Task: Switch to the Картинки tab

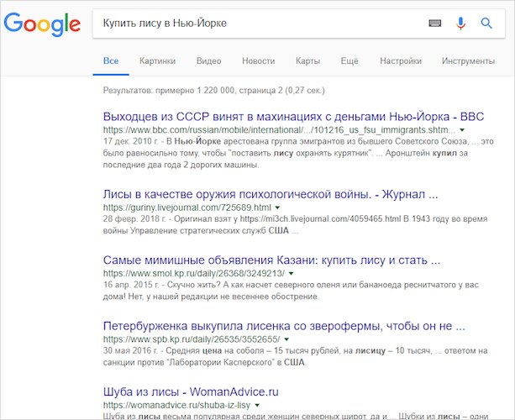Action: [x=157, y=61]
